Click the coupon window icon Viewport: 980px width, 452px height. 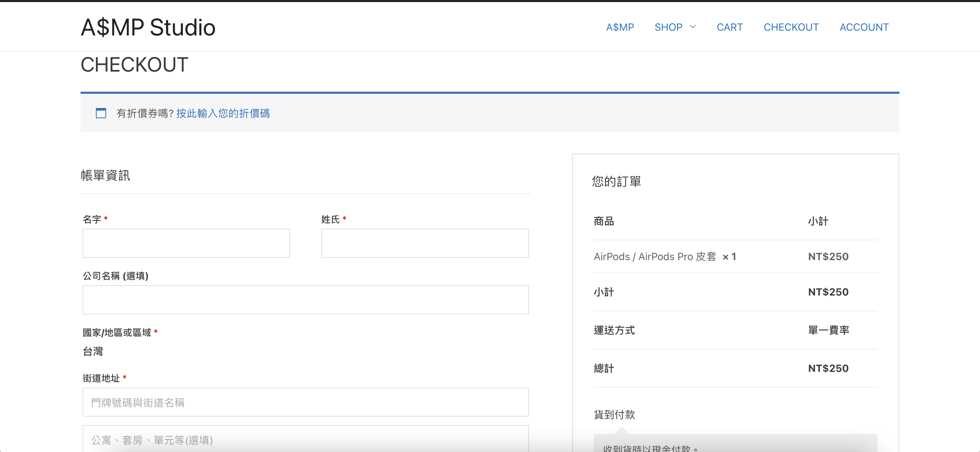point(101,113)
